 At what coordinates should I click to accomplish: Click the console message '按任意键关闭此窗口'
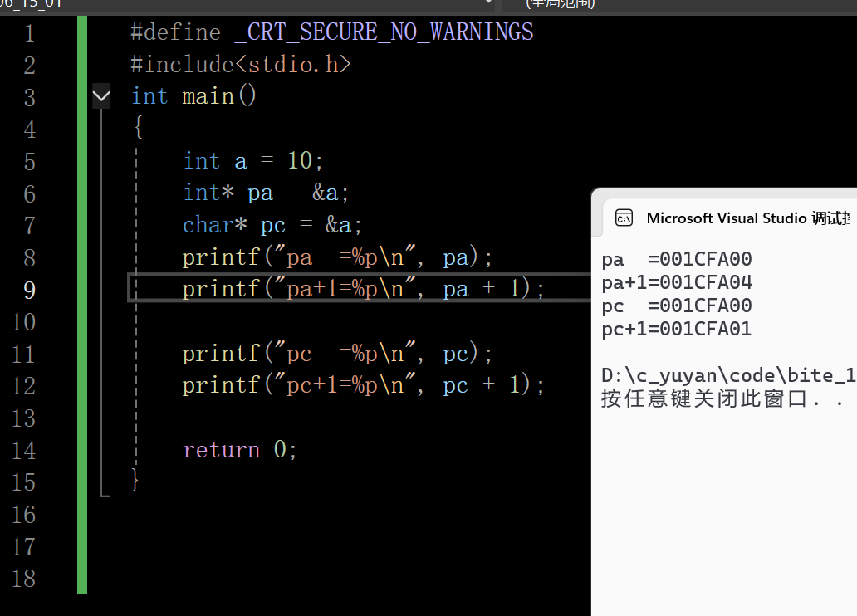[x=705, y=398]
